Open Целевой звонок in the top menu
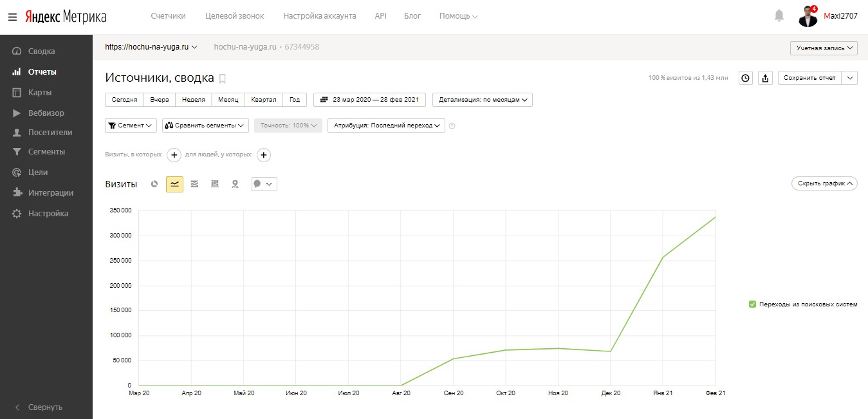868x419 pixels. coord(234,16)
